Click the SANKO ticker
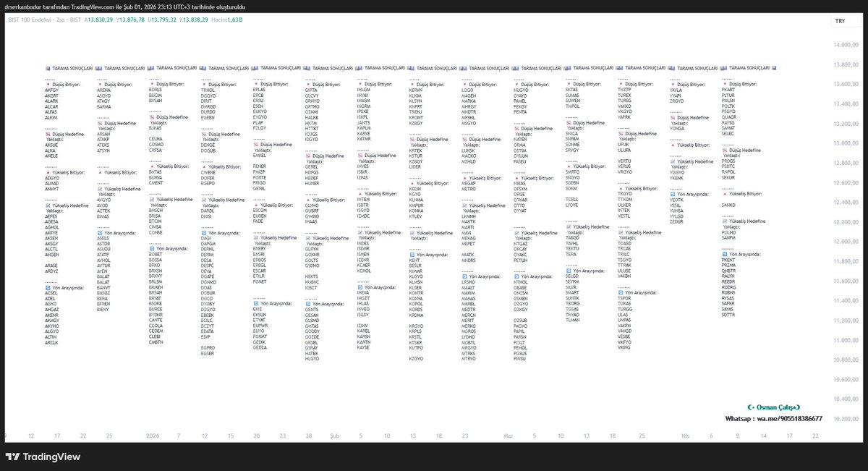Screen dimensions: 868x471 (x=728, y=205)
